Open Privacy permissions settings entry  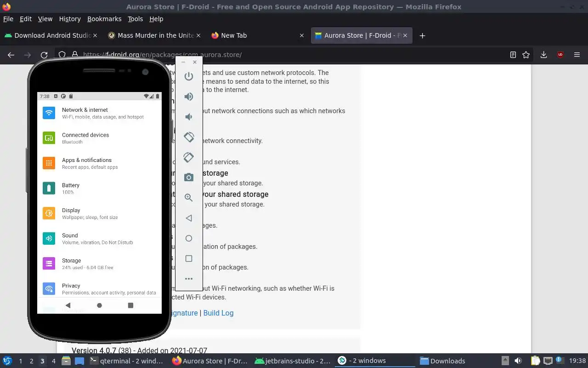click(99, 288)
